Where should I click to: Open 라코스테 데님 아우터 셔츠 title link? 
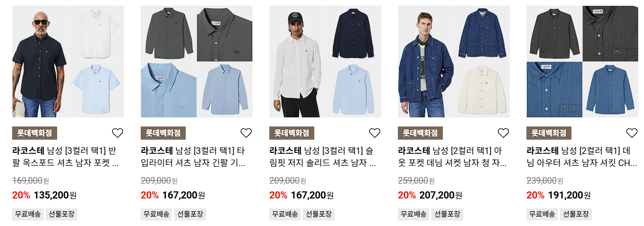(x=582, y=157)
